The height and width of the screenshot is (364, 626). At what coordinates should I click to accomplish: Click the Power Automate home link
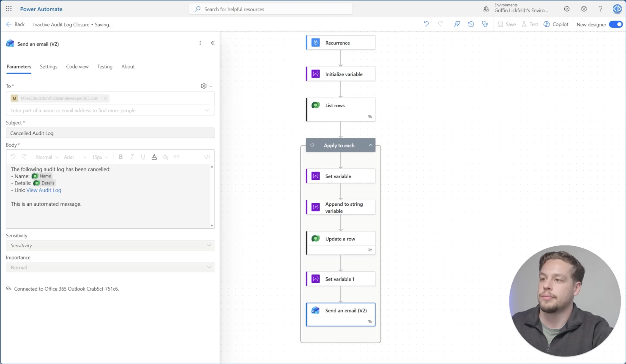tap(41, 9)
